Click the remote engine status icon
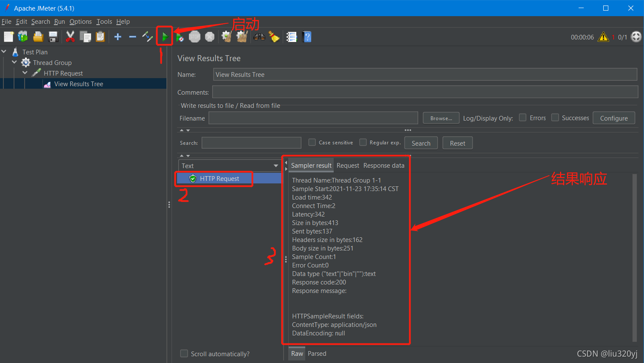The height and width of the screenshot is (363, 644). pos(636,37)
